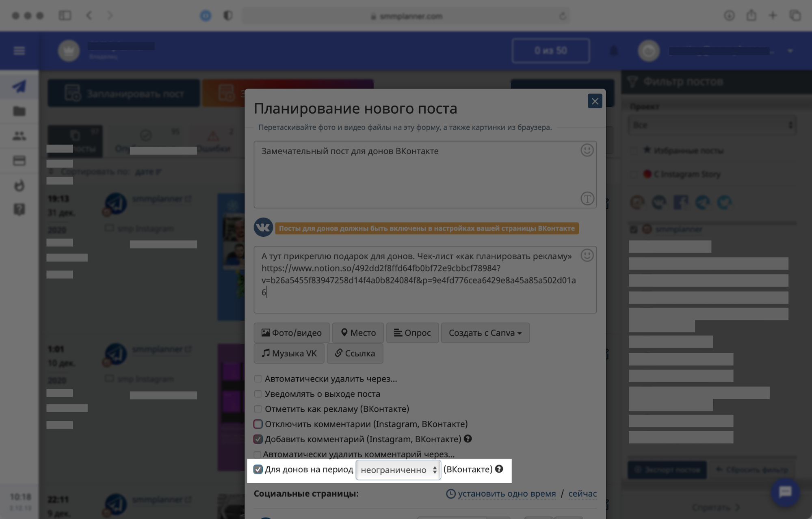Go back in Safari
812x519 pixels.
tap(89, 15)
